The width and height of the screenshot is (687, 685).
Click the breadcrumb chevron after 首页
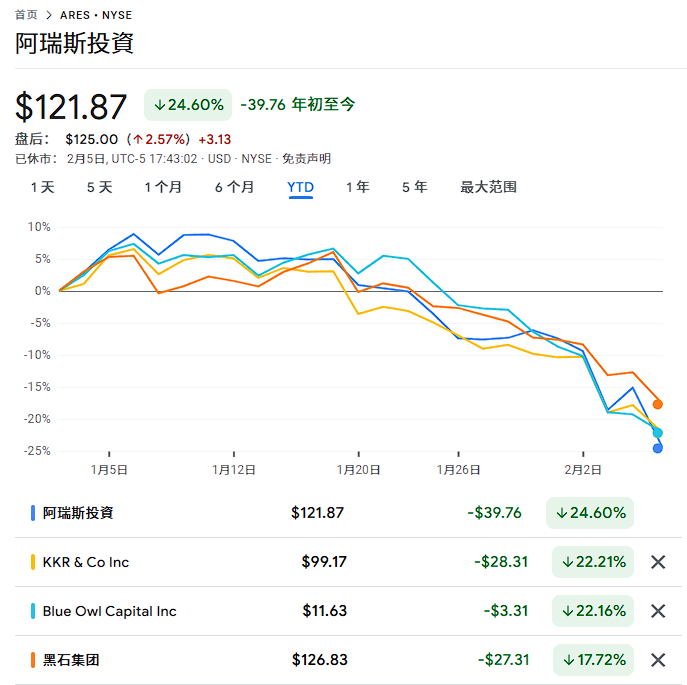pos(48,16)
